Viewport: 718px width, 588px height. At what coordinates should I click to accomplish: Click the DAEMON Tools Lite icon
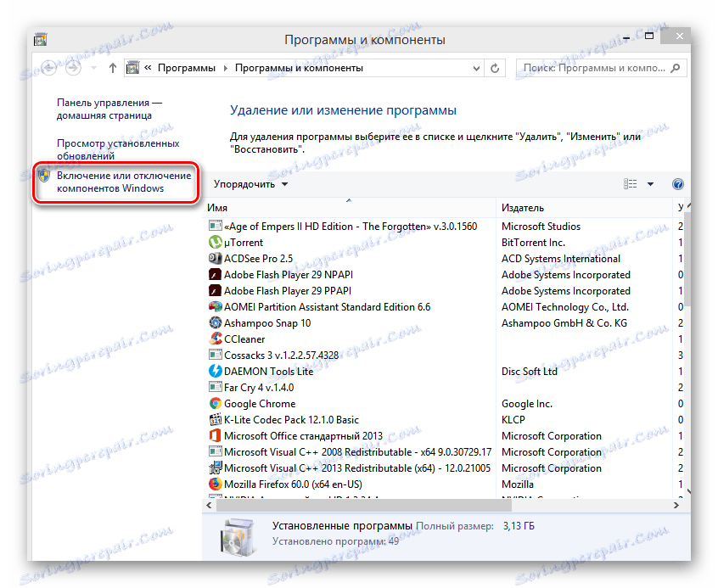click(x=216, y=371)
